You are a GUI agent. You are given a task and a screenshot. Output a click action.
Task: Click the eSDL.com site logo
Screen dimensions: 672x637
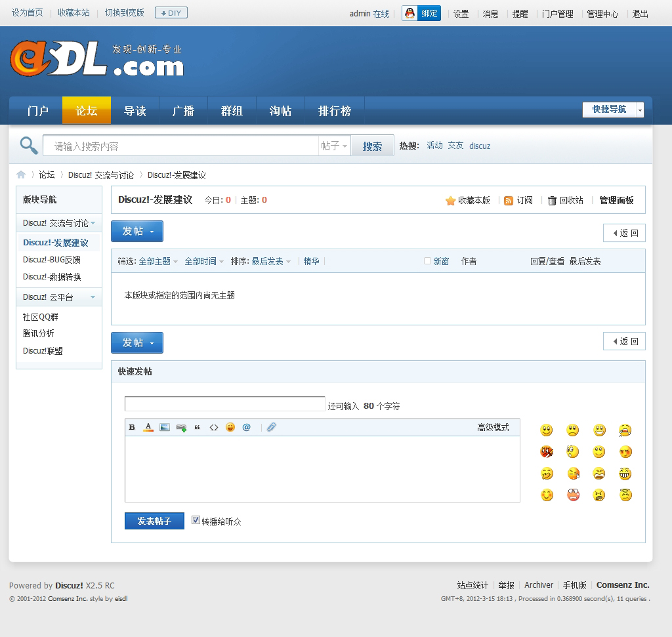[x=97, y=59]
